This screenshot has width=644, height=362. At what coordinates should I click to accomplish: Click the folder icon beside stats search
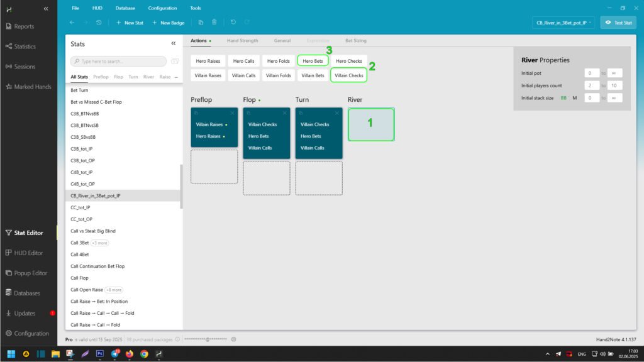click(x=174, y=61)
